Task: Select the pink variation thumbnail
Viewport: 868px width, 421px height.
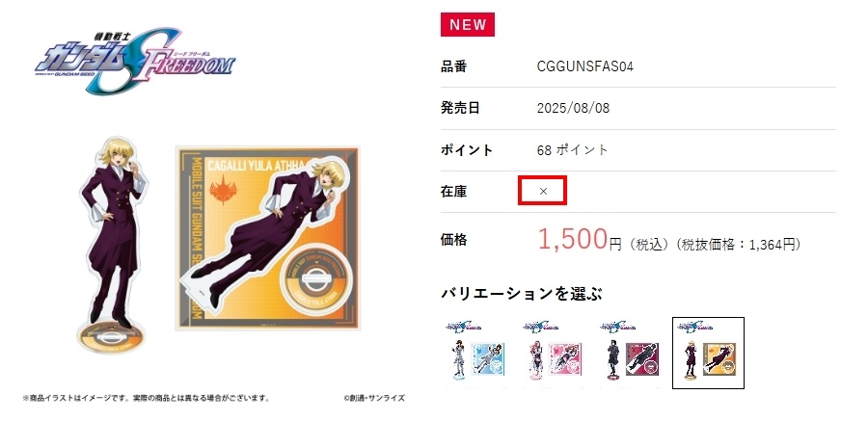Action: 553,351
